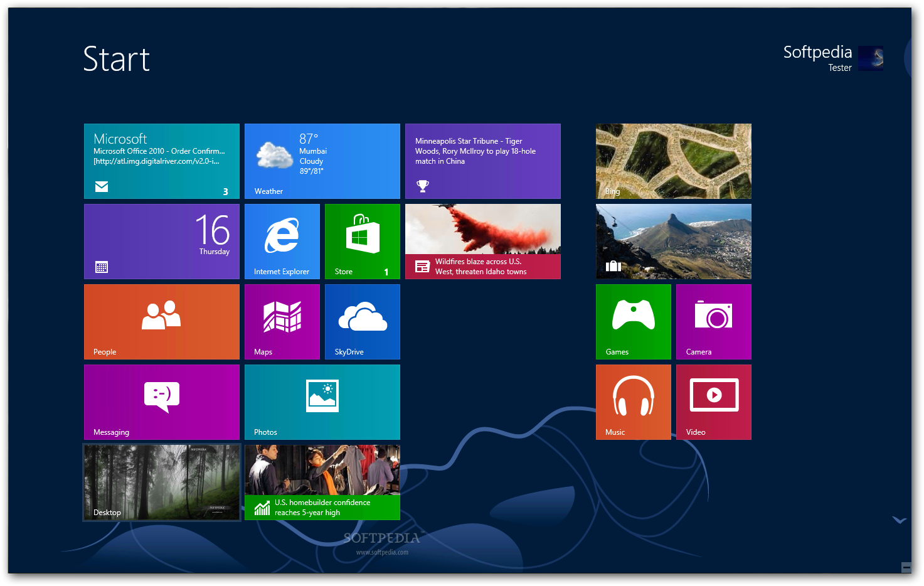Open the Calendar tile showing Thursday 16
Screen dimensions: 924x586
[161, 241]
